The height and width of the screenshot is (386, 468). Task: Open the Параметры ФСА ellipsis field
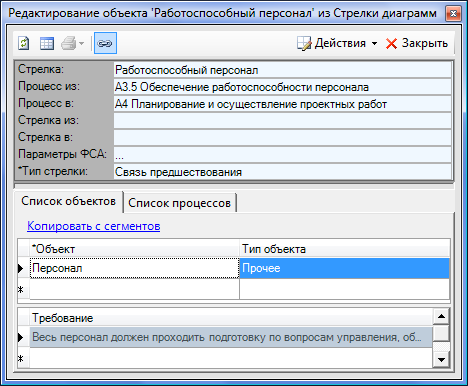[x=282, y=155]
